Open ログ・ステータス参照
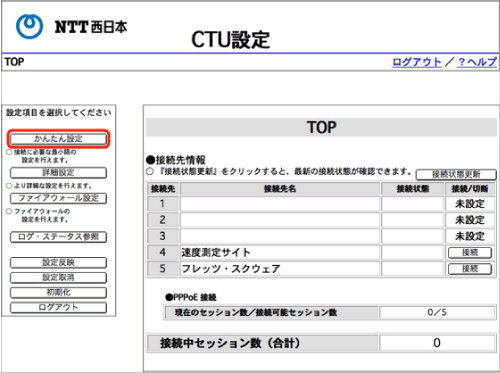The image size is (500, 373). [58, 237]
